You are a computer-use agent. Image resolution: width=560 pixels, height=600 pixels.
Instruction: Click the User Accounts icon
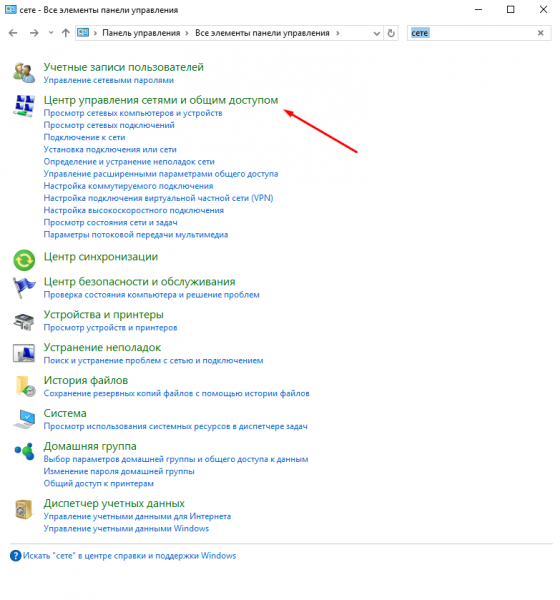click(x=24, y=72)
